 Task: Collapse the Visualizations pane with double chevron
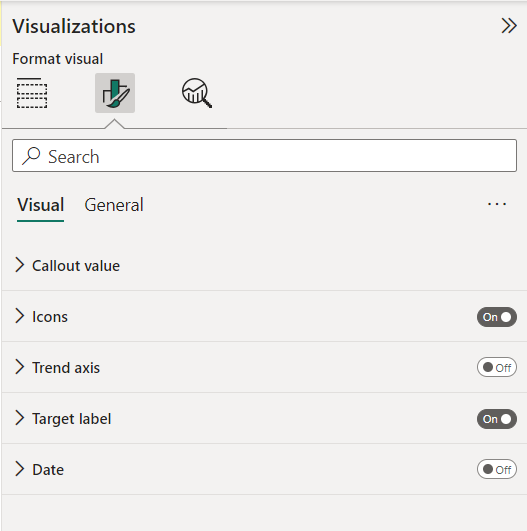coord(509,26)
